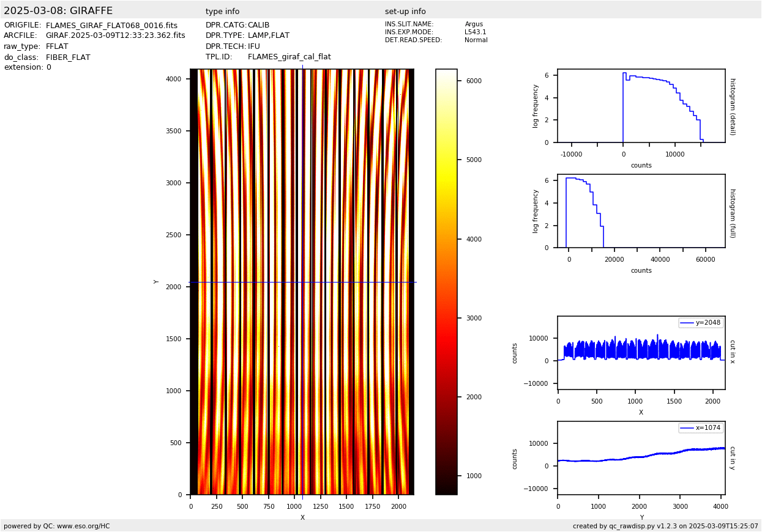Click the TPL.ID value FLAMES_giraf_cal_flat

click(289, 57)
